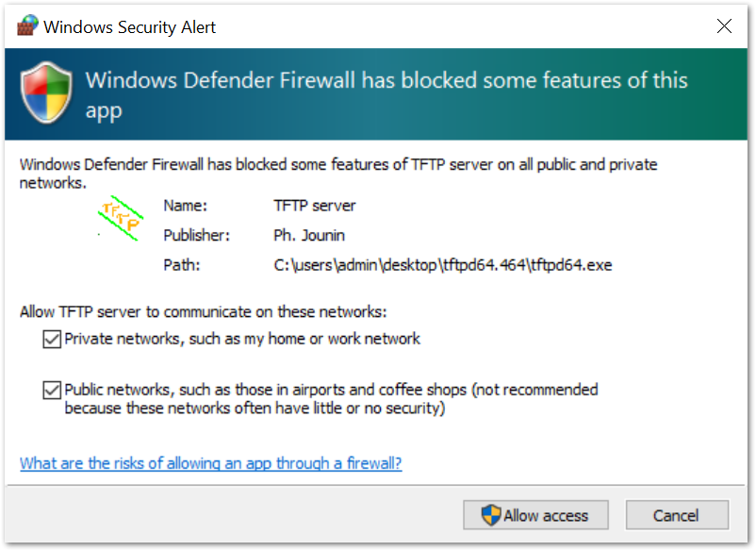Click the UAC shield on Allow access
Screen dimensions: 756x551
[490, 515]
